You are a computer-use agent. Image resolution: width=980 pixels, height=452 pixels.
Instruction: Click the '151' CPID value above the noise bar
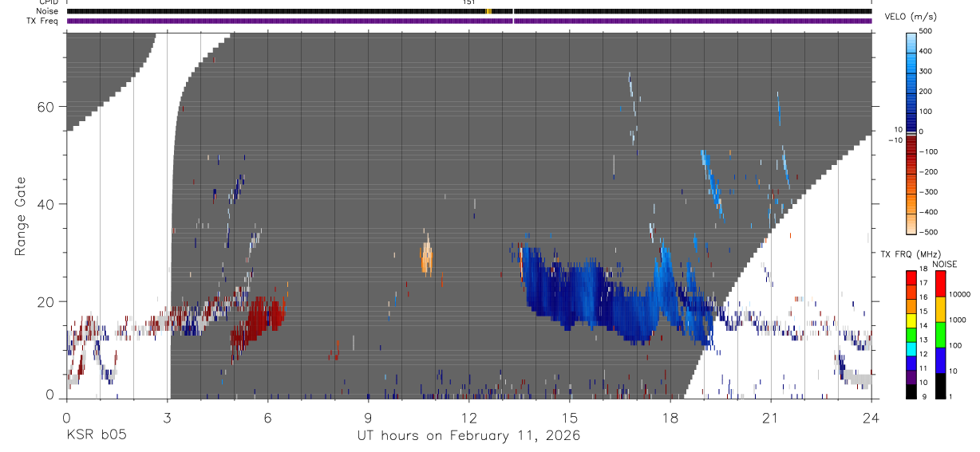tap(468, 2)
